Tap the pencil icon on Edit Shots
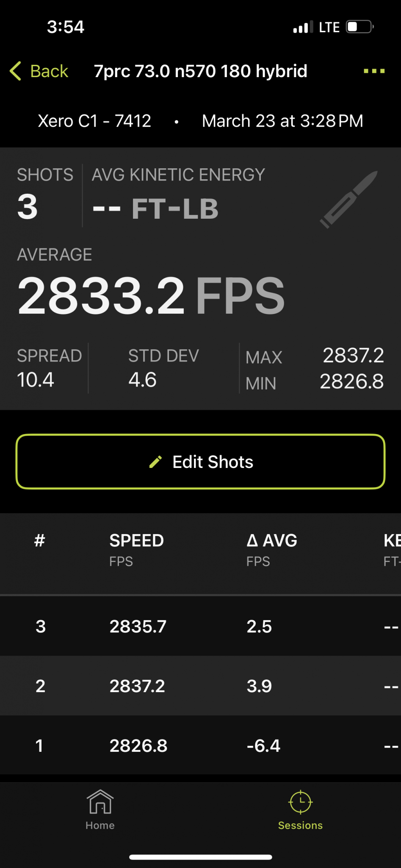401x868 pixels. click(155, 462)
